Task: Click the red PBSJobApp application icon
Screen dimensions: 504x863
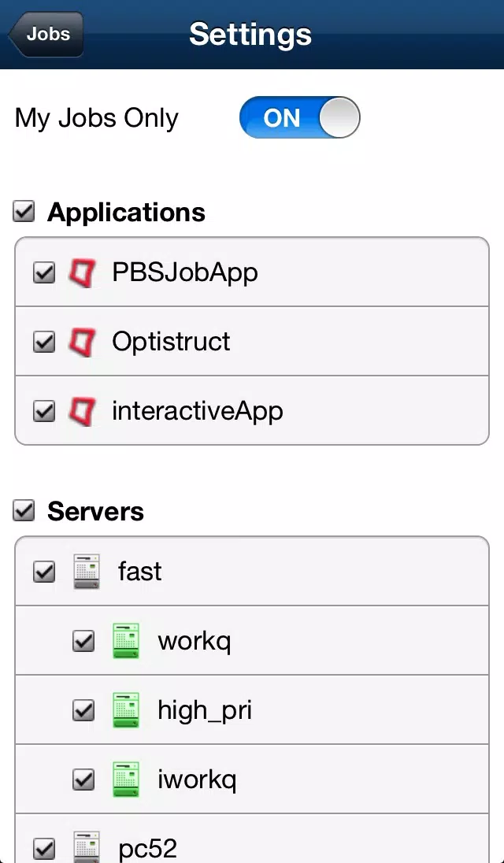Action: [82, 272]
